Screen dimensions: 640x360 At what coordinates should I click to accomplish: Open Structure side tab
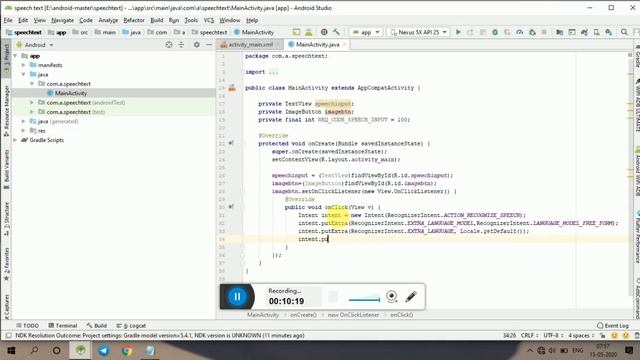click(x=6, y=219)
